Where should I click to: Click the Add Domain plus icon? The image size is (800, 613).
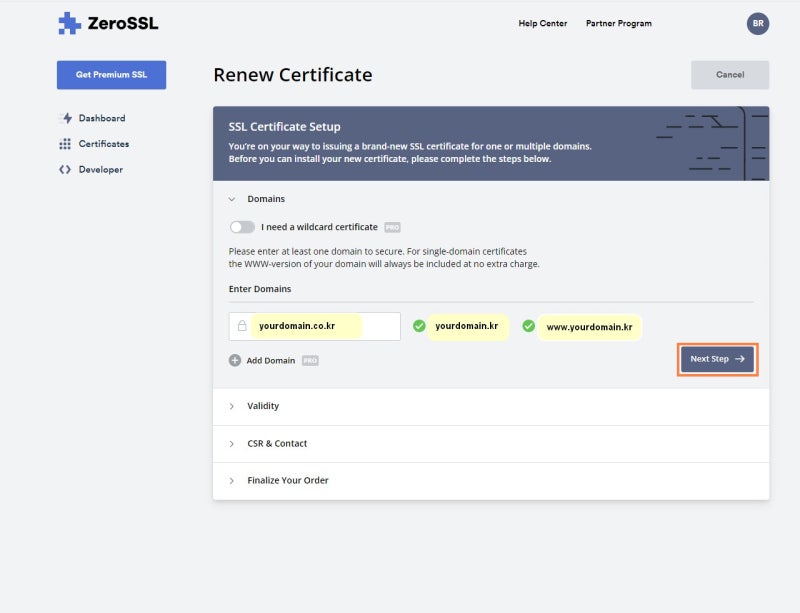point(235,360)
